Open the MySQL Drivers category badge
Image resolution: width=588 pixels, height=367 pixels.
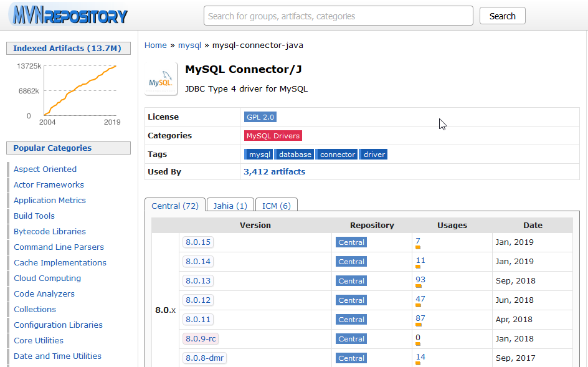(x=273, y=136)
